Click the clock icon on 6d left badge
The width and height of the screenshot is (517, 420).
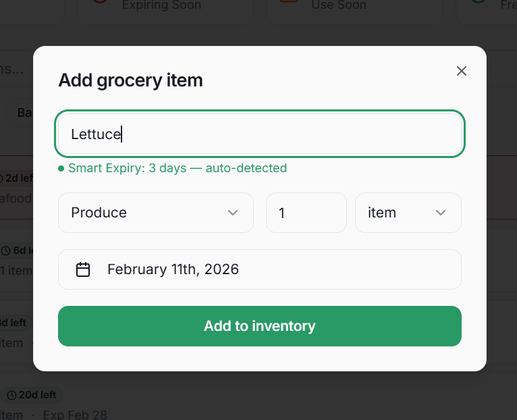pos(6,251)
